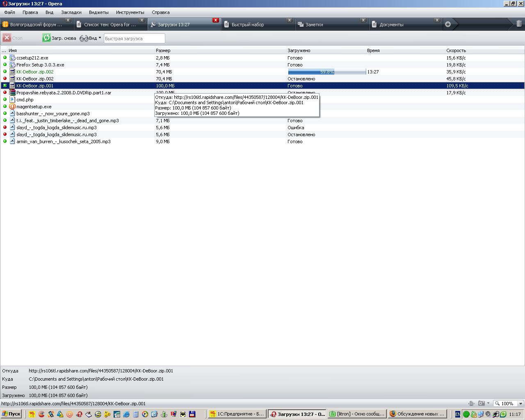Click the EN language indicator in tray
The image size is (525, 420).
[457, 414]
